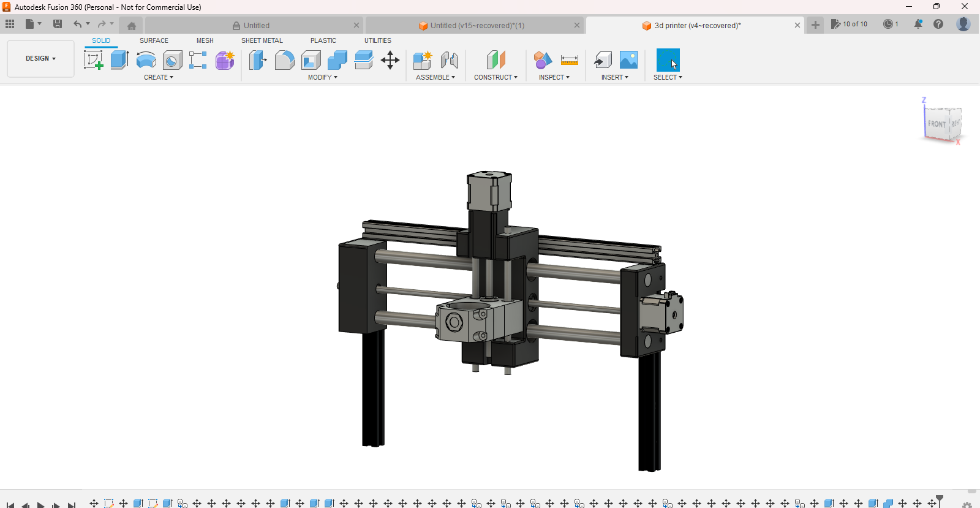Jump timeline to the end

click(x=72, y=504)
